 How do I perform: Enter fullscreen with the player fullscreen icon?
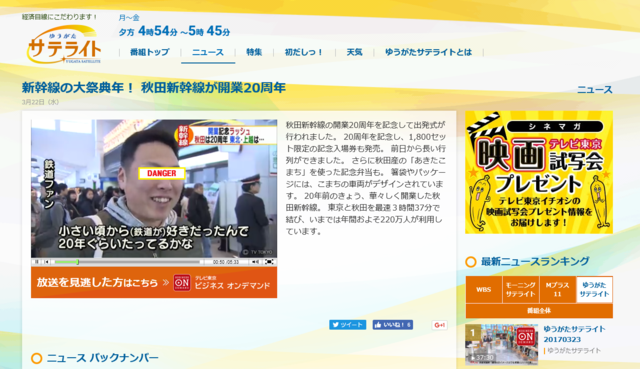click(x=269, y=262)
